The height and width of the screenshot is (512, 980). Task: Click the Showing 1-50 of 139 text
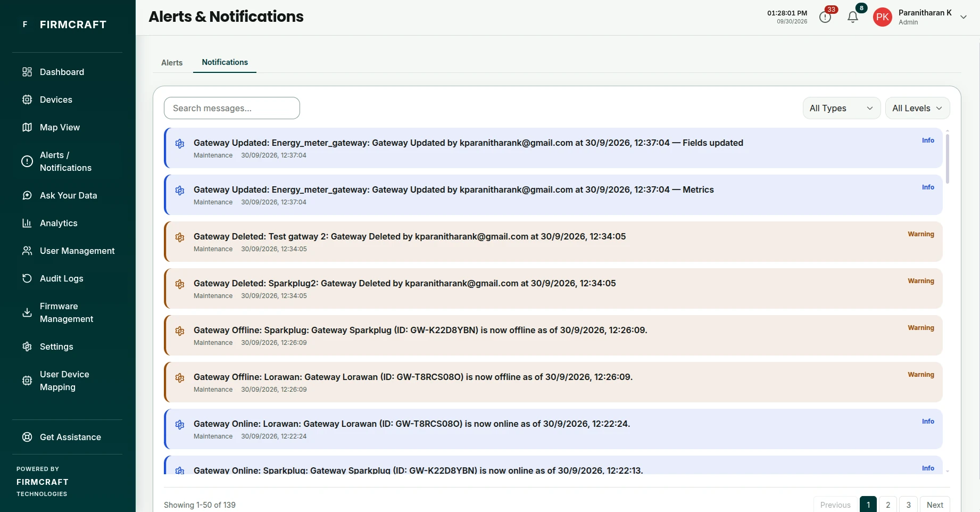[x=200, y=505]
